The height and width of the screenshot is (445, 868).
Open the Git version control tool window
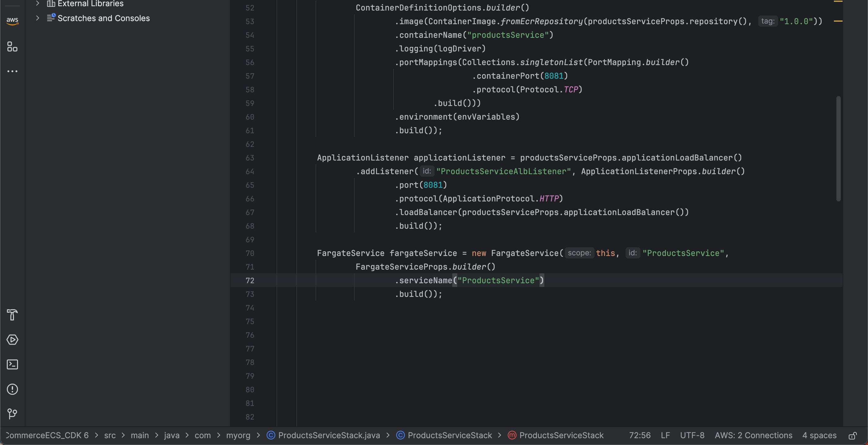click(12, 414)
